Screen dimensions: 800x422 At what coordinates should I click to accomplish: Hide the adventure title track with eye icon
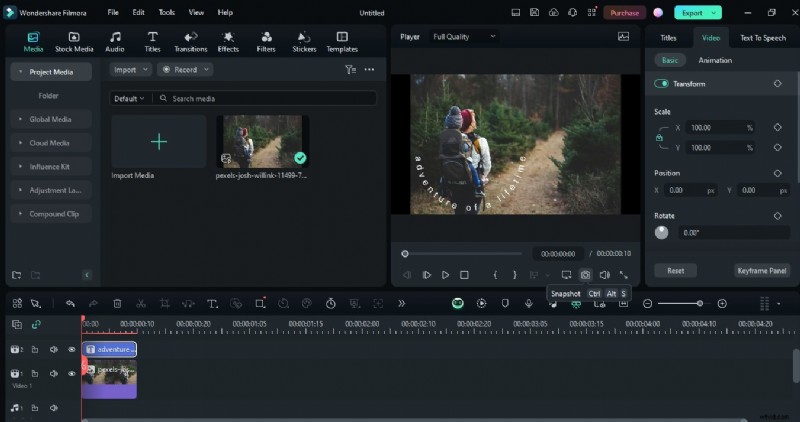point(71,349)
